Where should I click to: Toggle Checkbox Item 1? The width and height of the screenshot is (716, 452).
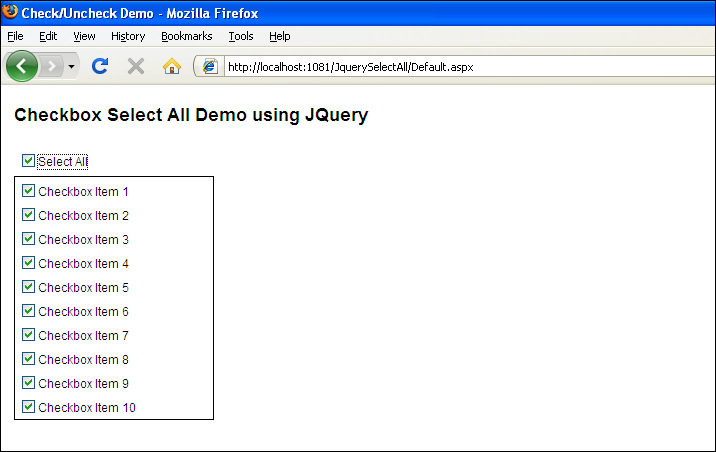point(28,191)
